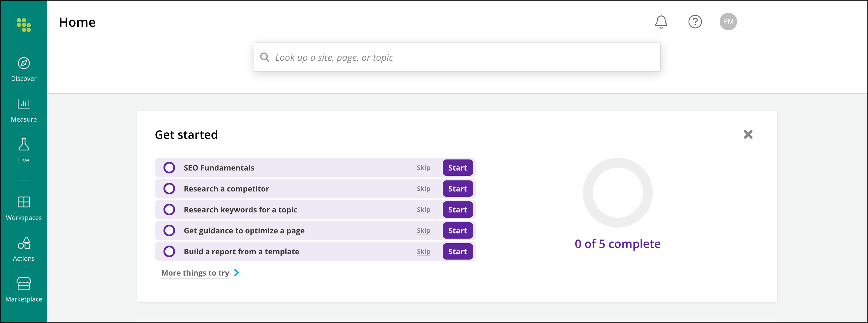Click the Workspaces label in sidebar
This screenshot has height=323, width=868.
click(x=24, y=218)
